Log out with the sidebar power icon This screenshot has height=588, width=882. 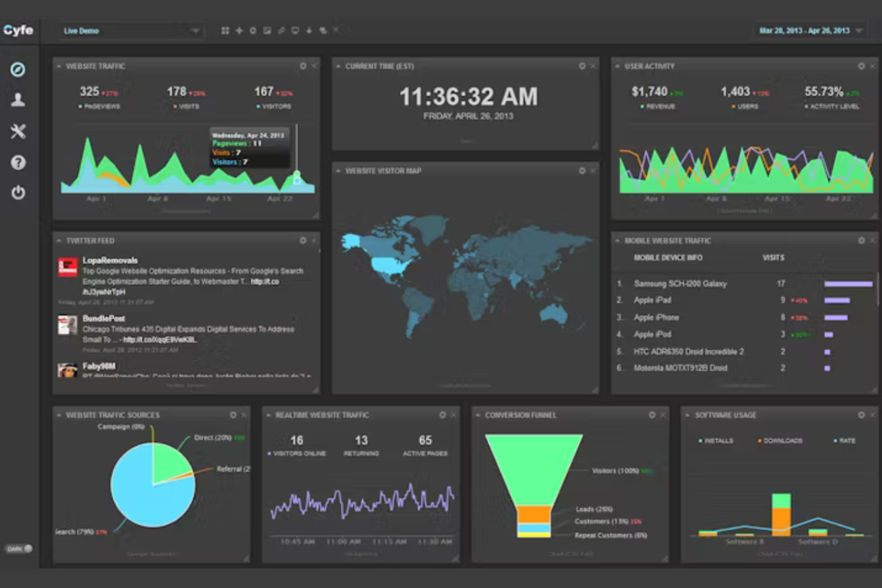pyautogui.click(x=18, y=193)
